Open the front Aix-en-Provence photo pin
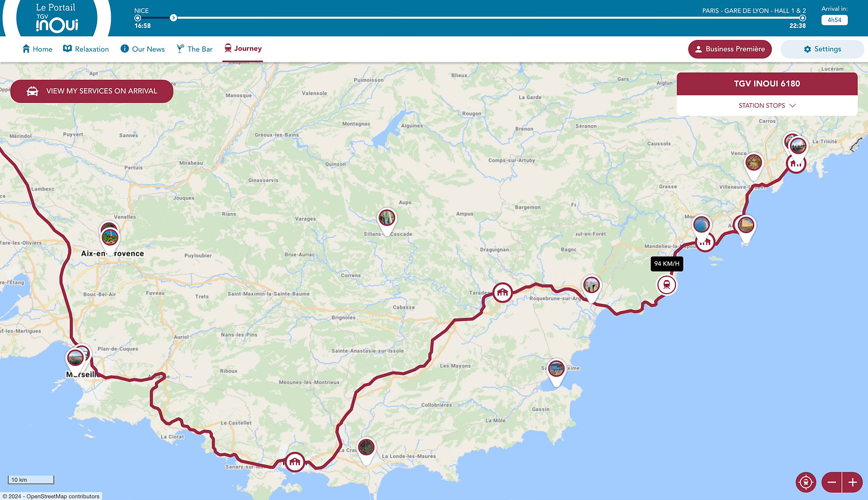The image size is (868, 500). click(109, 239)
